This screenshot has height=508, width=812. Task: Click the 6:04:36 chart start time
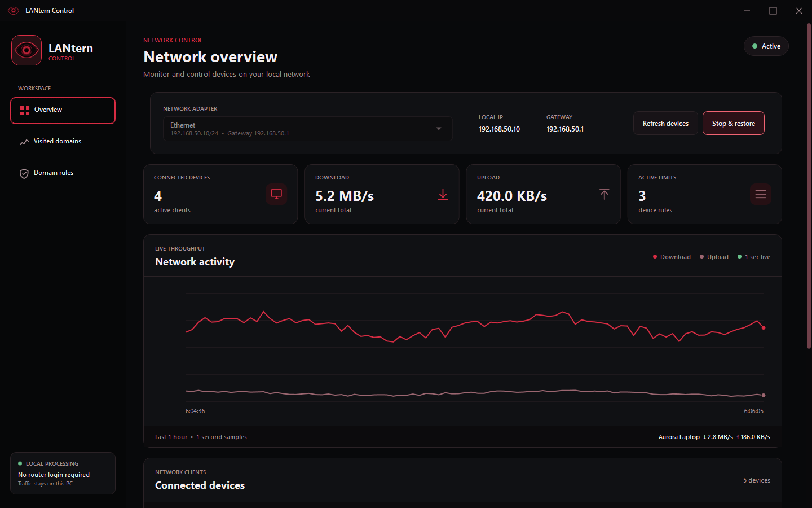pos(195,411)
